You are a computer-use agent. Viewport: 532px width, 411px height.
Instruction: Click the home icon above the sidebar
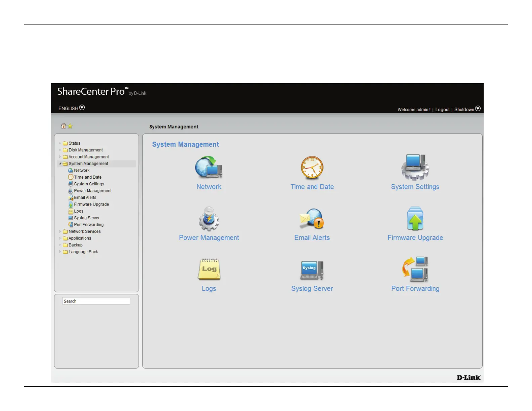63,126
